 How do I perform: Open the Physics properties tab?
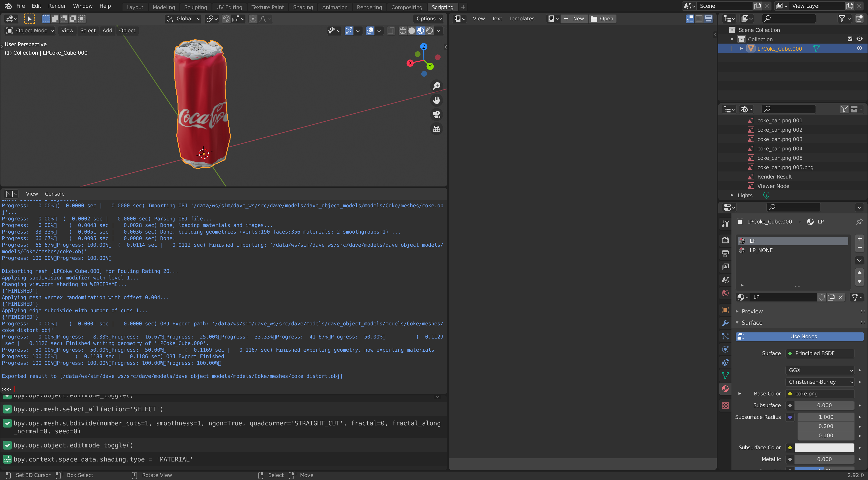click(725, 349)
